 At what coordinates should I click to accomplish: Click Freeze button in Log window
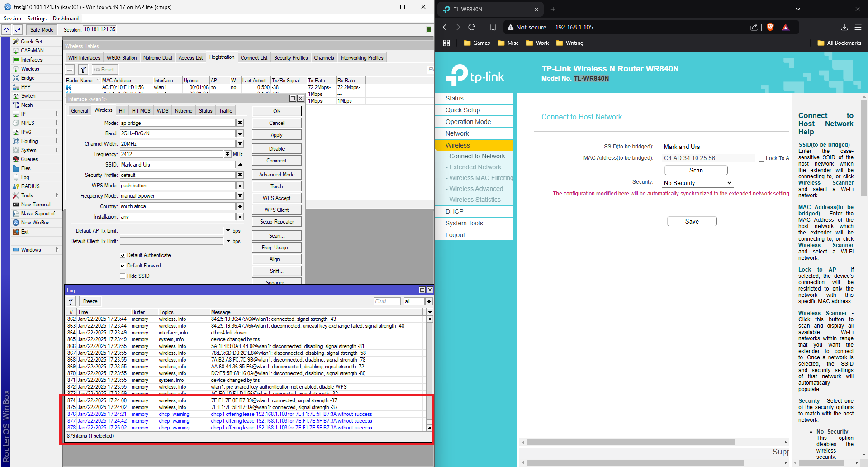(90, 301)
